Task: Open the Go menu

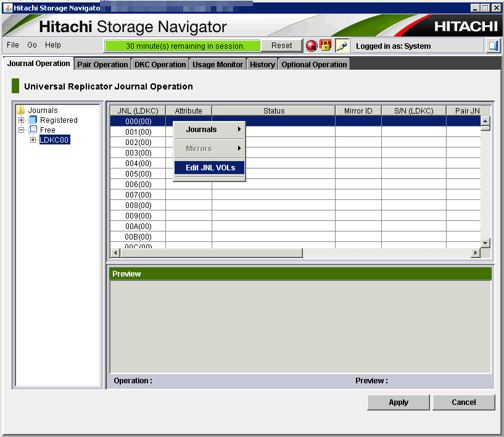Action: click(x=32, y=45)
